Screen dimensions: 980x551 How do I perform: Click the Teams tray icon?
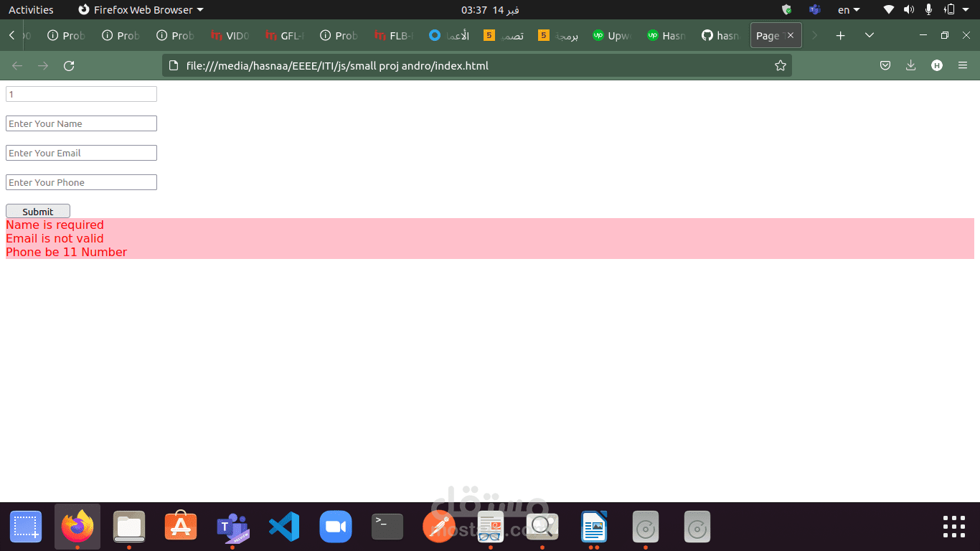tap(814, 10)
